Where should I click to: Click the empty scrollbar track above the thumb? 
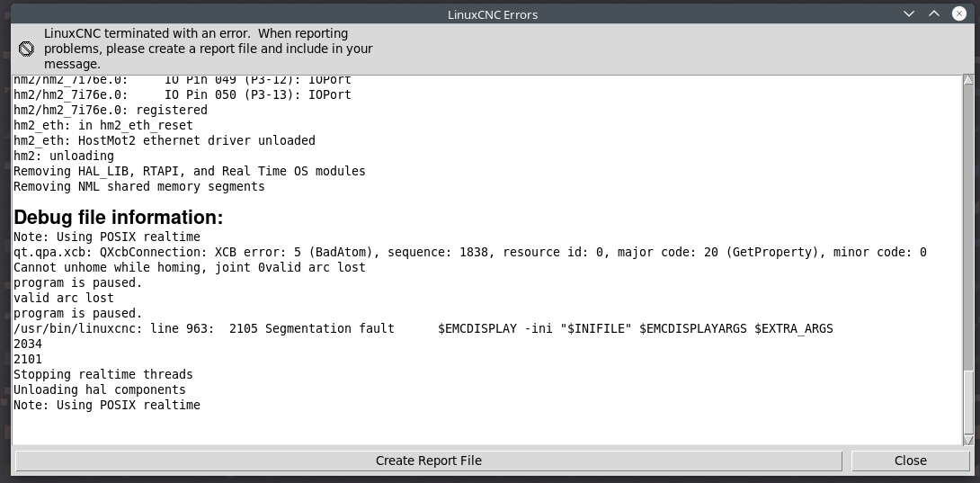click(x=968, y=228)
